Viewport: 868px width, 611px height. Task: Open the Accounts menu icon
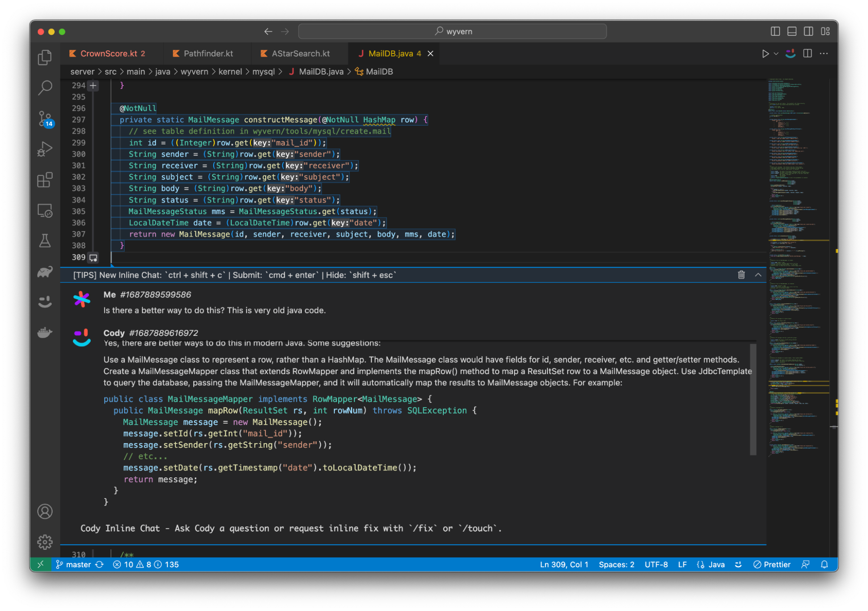coord(45,512)
